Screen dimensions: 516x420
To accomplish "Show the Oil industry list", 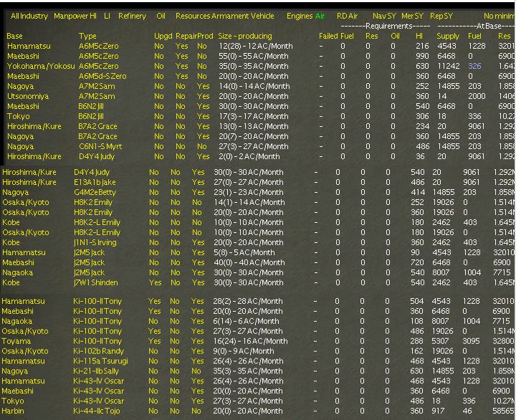I will click(x=161, y=16).
